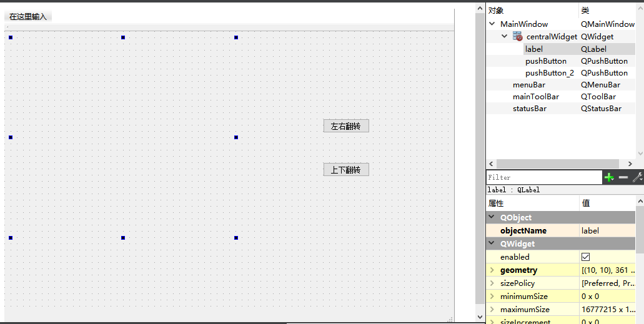Click form canvas scroll-up arrow
644x324 pixels.
click(x=480, y=7)
